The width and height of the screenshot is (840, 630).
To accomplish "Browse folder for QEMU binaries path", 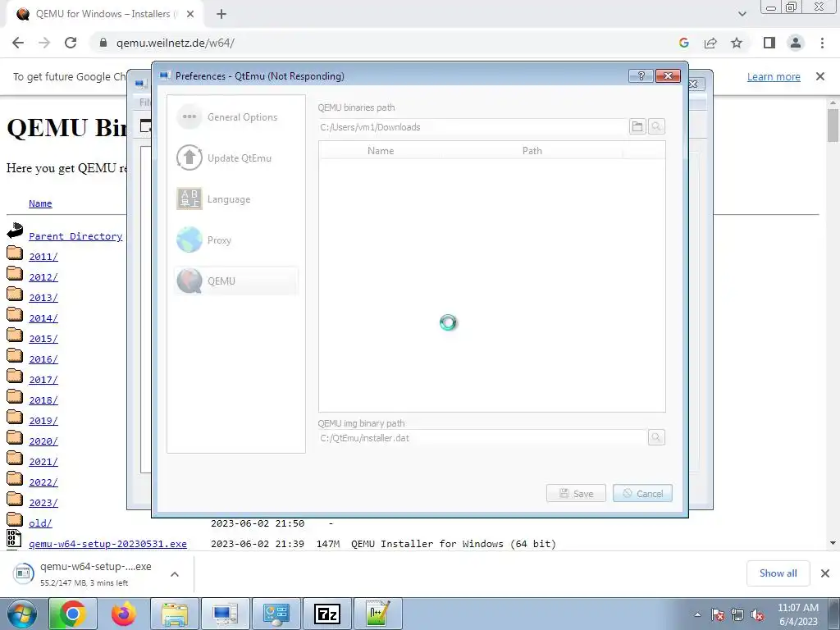I will click(637, 127).
